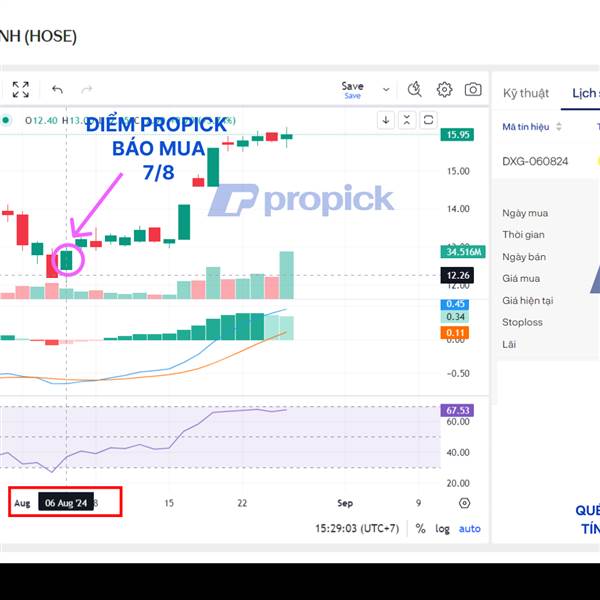
Task: Open Save dropdown chevron
Action: (386, 90)
